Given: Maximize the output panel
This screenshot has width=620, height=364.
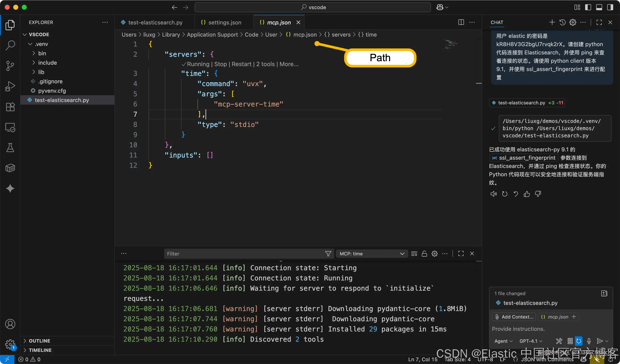Looking at the screenshot, I should click(x=461, y=254).
